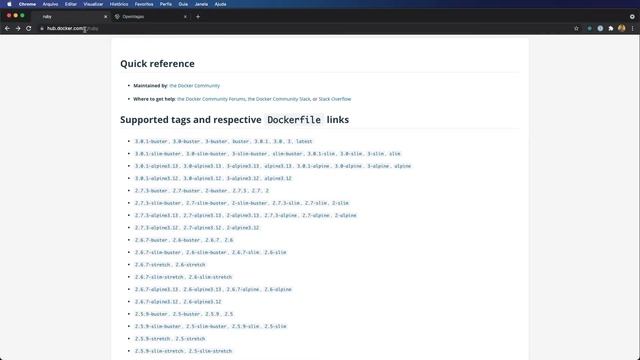The height and width of the screenshot is (360, 640).
Task: Click the tab search dropdown icon
Action: click(632, 17)
